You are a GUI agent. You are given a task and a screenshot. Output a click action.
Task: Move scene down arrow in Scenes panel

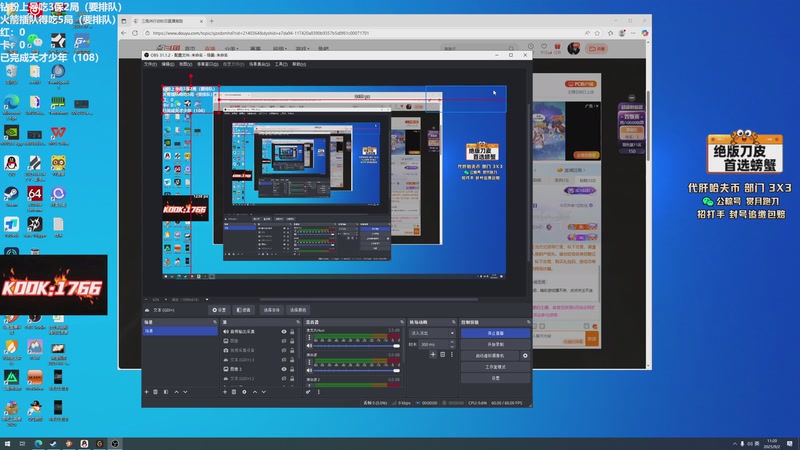tap(185, 392)
